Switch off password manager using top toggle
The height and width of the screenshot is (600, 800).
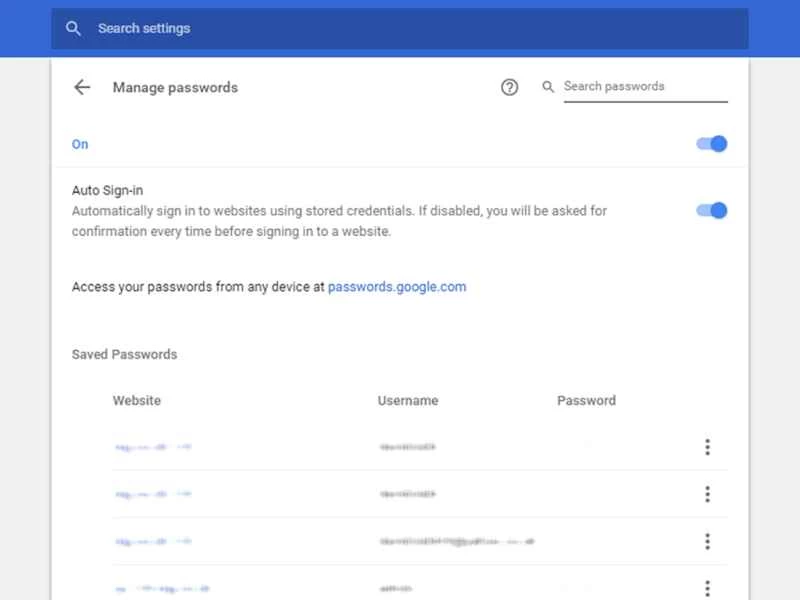pyautogui.click(x=710, y=143)
